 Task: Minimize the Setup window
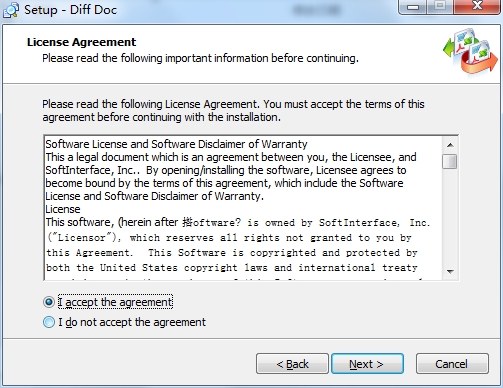(413, 7)
